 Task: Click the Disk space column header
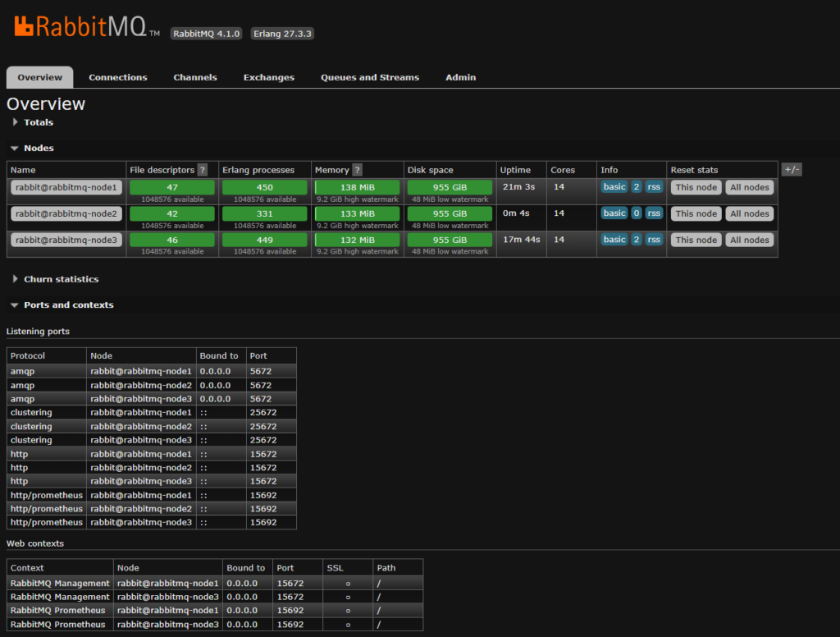click(430, 170)
